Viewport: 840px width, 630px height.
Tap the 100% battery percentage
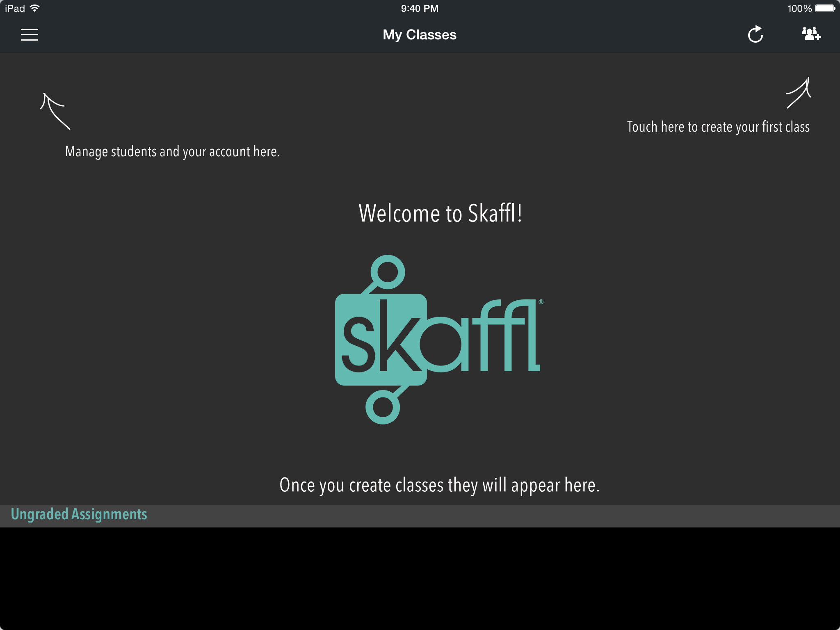[x=799, y=9]
